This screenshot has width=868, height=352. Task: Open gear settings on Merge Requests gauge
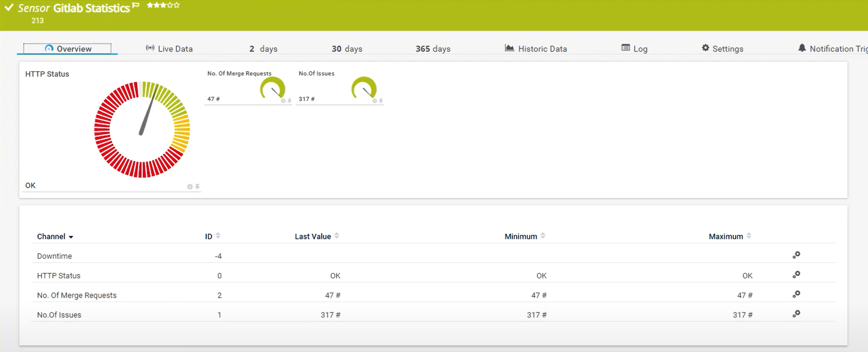click(283, 101)
